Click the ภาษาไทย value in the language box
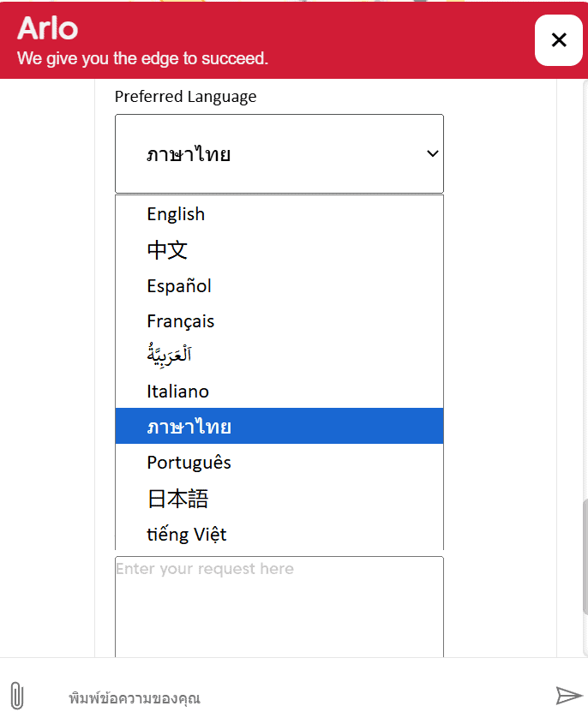 pos(189,155)
